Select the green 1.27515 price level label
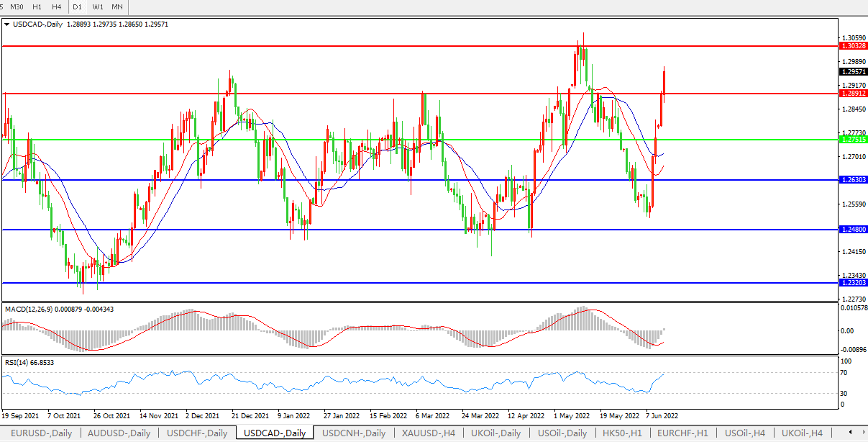The image size is (868, 442). 852,140
